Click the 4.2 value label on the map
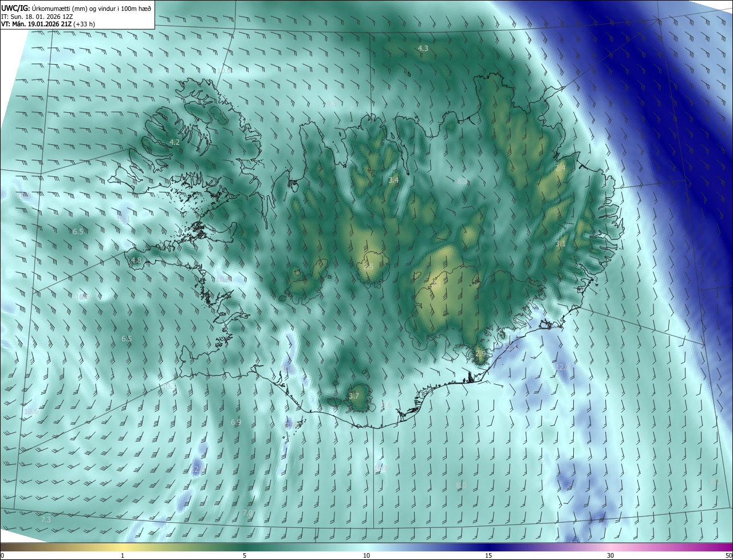Screen dimensions: 733x560 [x=175, y=142]
